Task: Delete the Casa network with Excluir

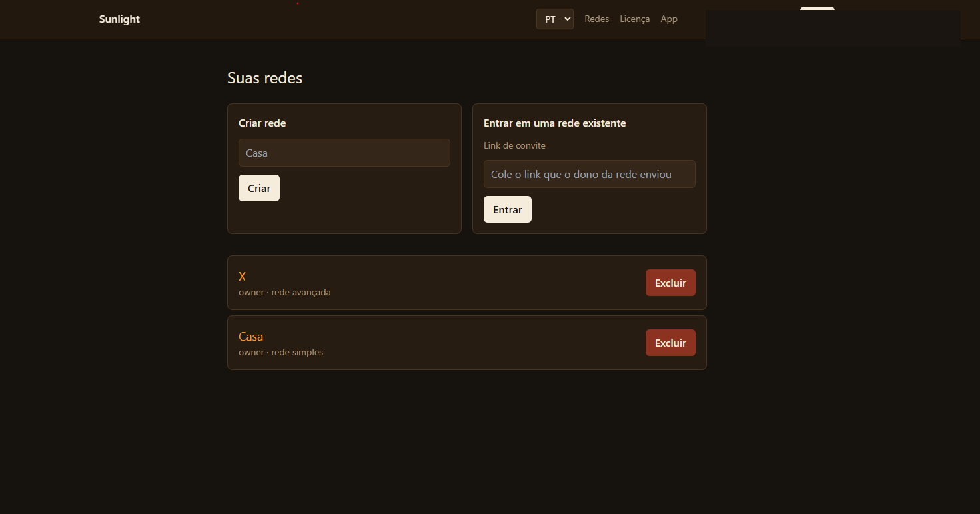Action: click(x=670, y=343)
